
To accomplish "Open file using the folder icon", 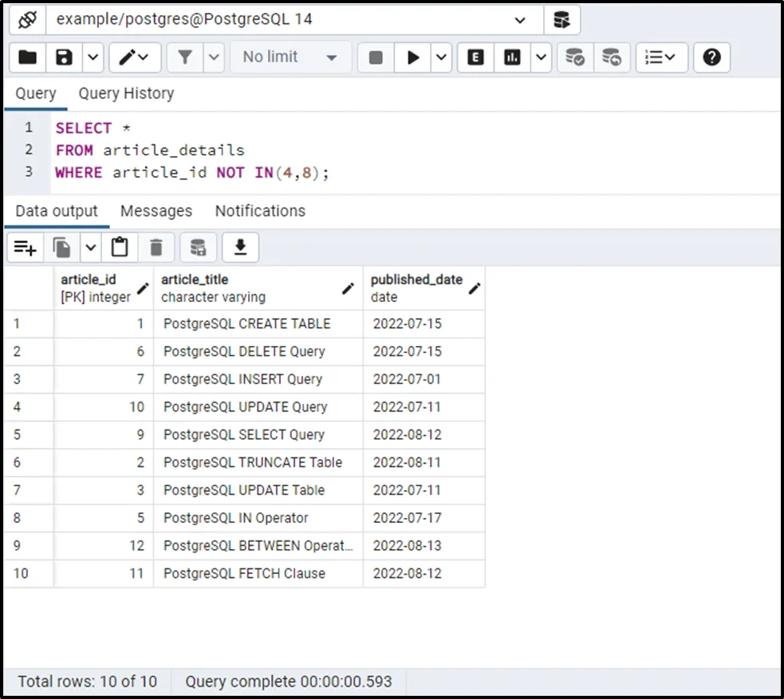I will [x=27, y=57].
